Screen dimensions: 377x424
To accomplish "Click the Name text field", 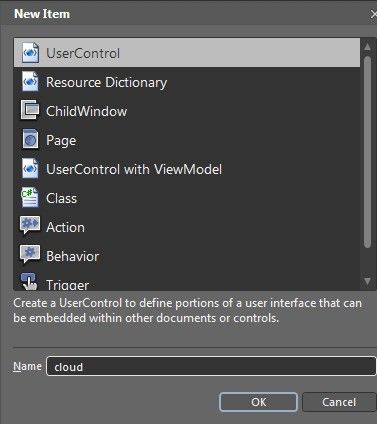I will (211, 366).
